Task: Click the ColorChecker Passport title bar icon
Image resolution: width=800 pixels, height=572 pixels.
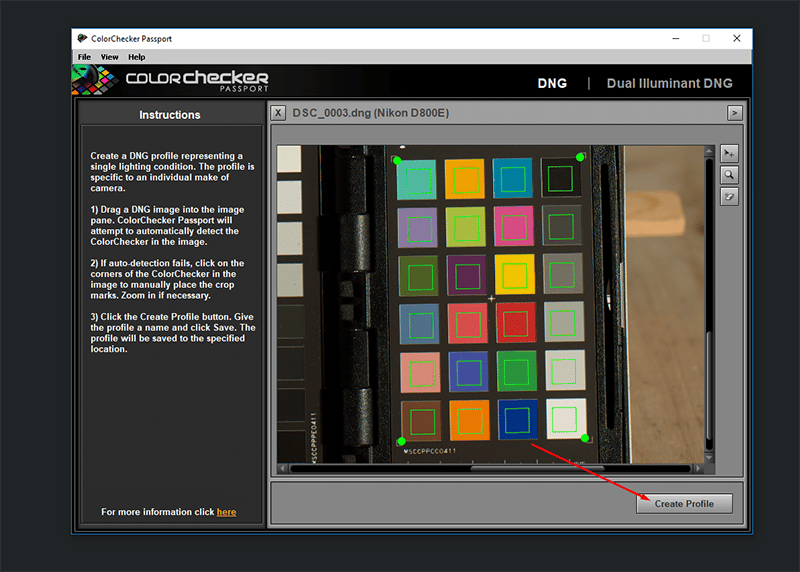Action: (82, 38)
